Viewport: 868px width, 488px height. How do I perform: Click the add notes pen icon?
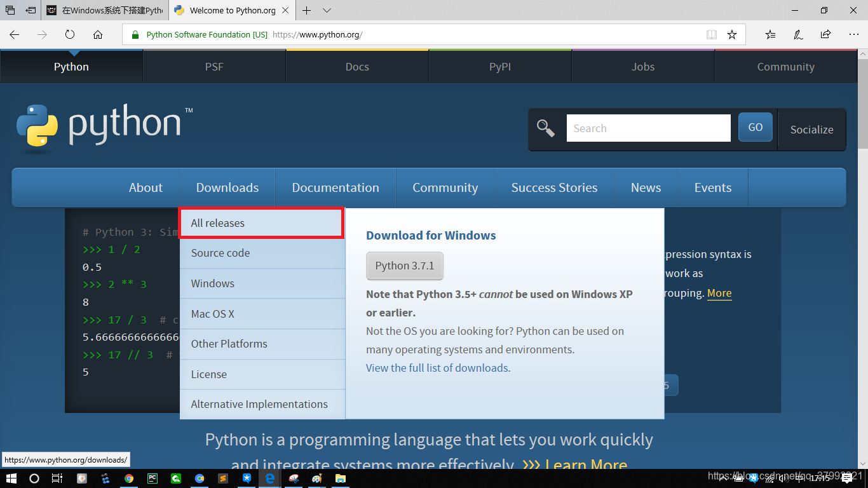tap(798, 35)
